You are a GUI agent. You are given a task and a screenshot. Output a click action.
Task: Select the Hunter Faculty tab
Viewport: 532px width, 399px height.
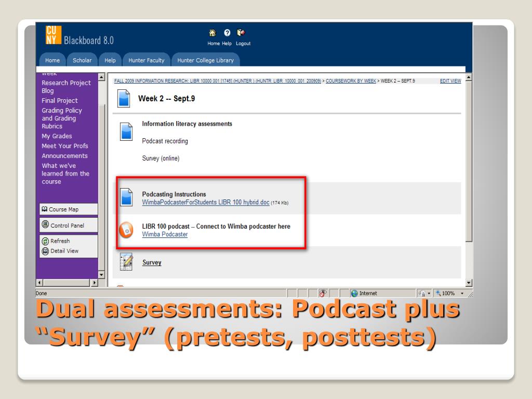pyautogui.click(x=146, y=60)
